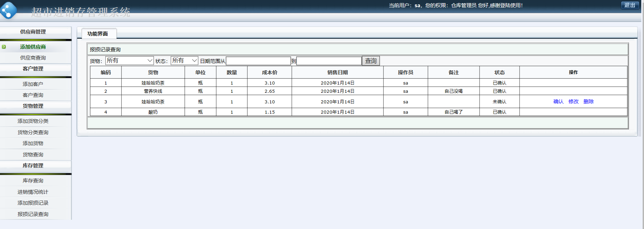644x229 pixels.
Task: Click cost price 2.65 cell
Action: pos(270,91)
